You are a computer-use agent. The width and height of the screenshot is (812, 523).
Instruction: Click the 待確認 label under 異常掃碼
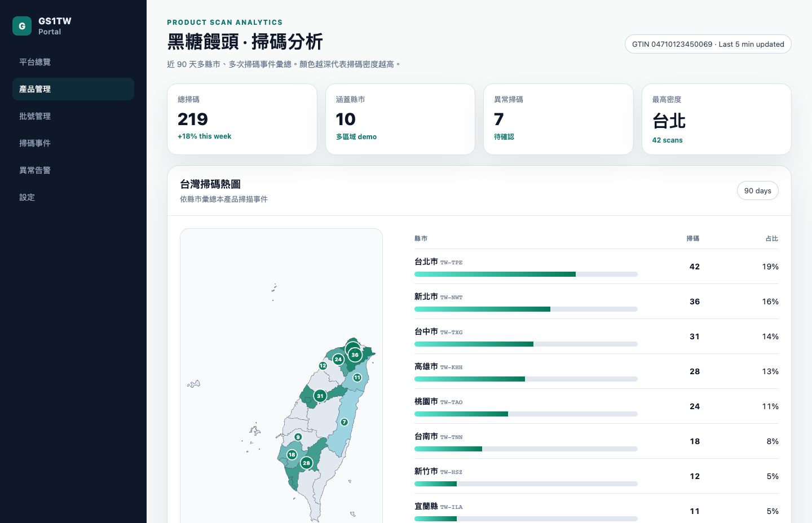point(504,136)
